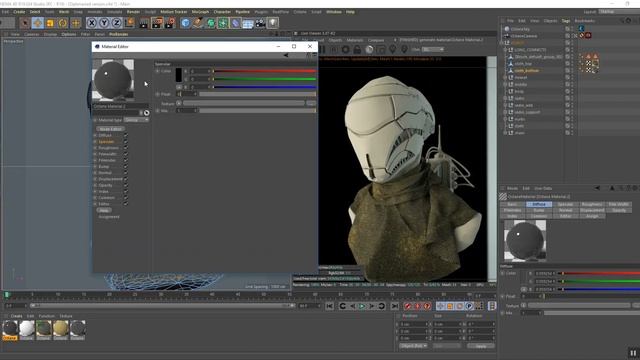Click the floor environment grid icon

coord(248,23)
